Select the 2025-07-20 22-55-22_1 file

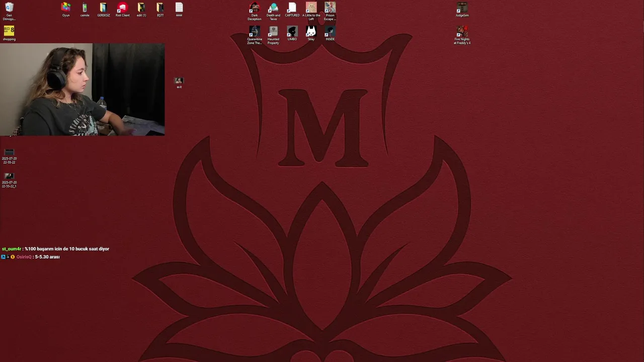pos(9,180)
